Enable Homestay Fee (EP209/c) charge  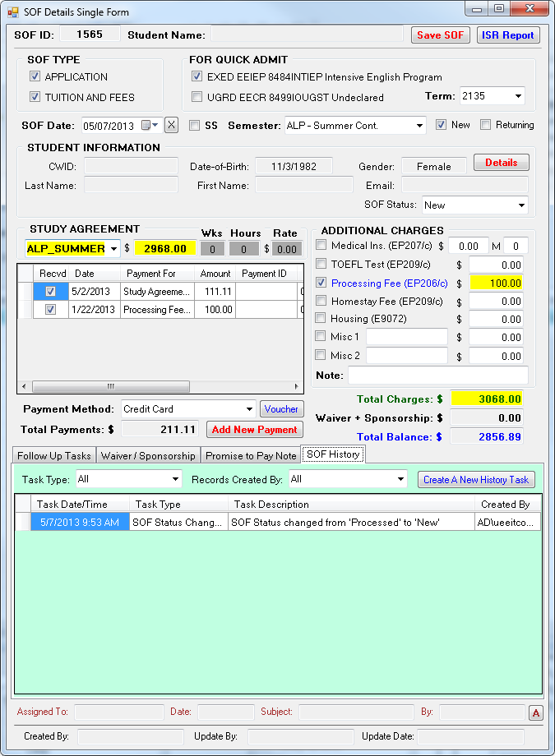[321, 301]
